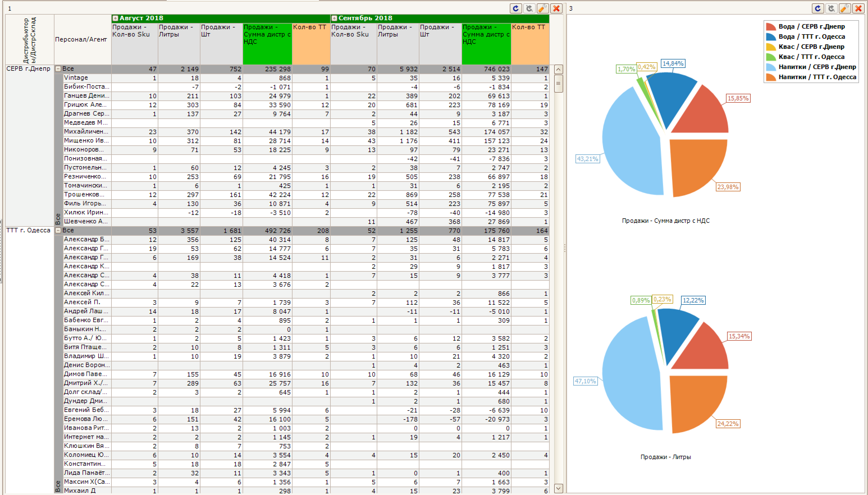The width and height of the screenshot is (868, 495).
Task: Click August Продажи - Сумма дистр с НДС header
Action: (267, 44)
